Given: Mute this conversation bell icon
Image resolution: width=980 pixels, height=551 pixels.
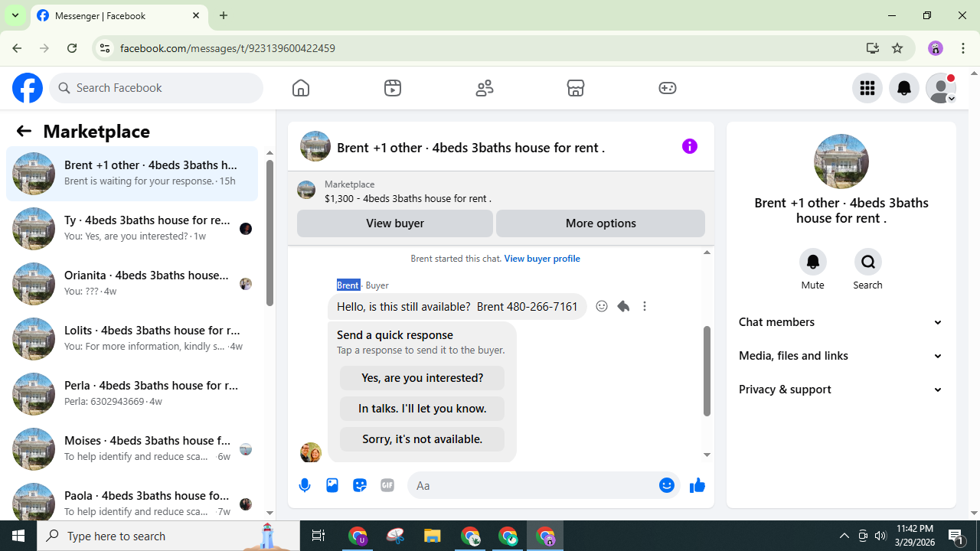Looking at the screenshot, I should pos(813,262).
